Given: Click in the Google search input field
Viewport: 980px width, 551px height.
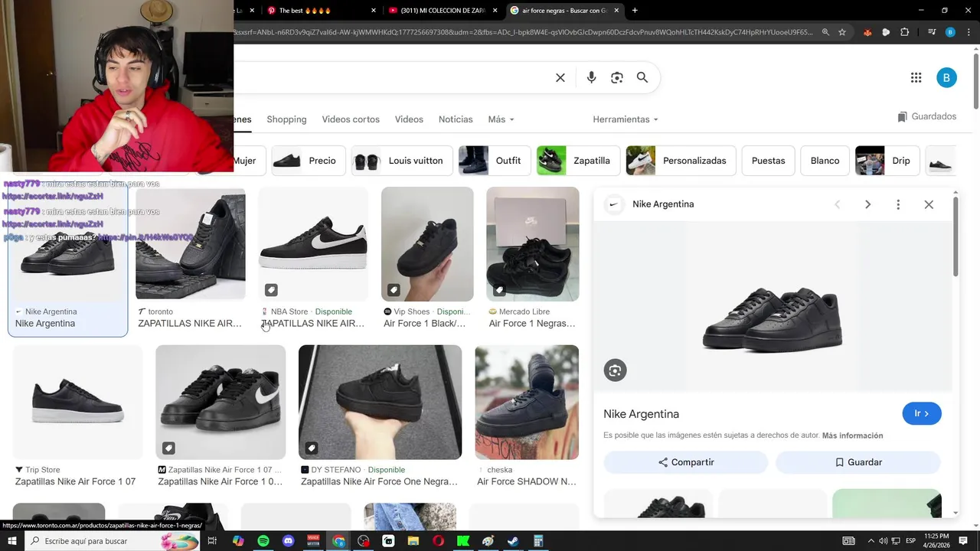Looking at the screenshot, I should (390, 77).
